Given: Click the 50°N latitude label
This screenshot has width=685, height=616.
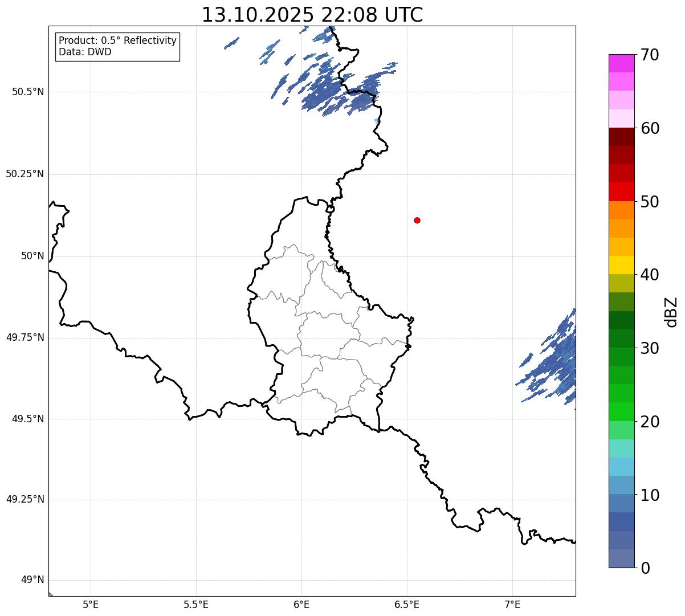Looking at the screenshot, I should (32, 256).
